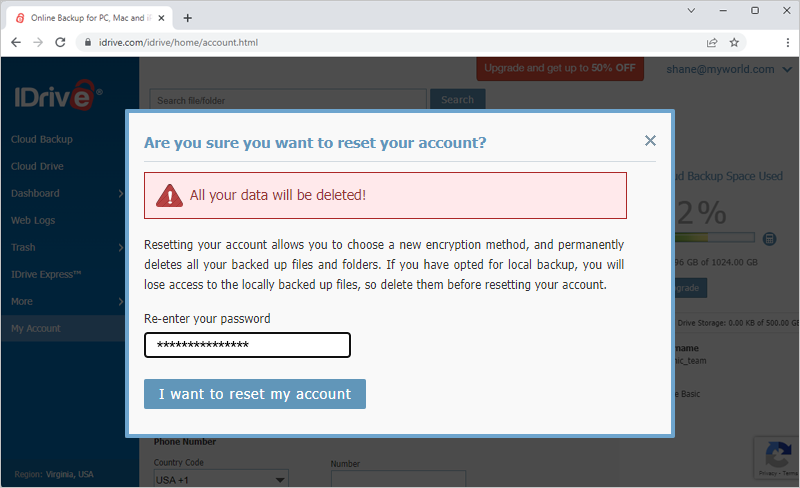Reload the page with refresh icon
Image resolution: width=800 pixels, height=488 pixels.
pos(60,42)
